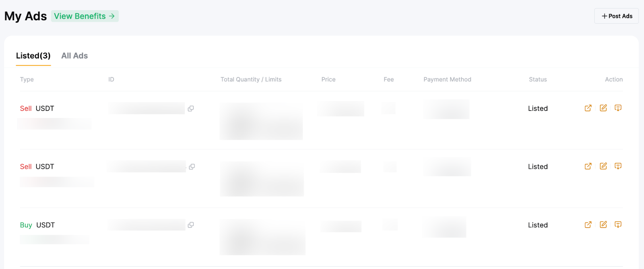
Task: Share the first Sell USDT ad
Action: (x=588, y=108)
